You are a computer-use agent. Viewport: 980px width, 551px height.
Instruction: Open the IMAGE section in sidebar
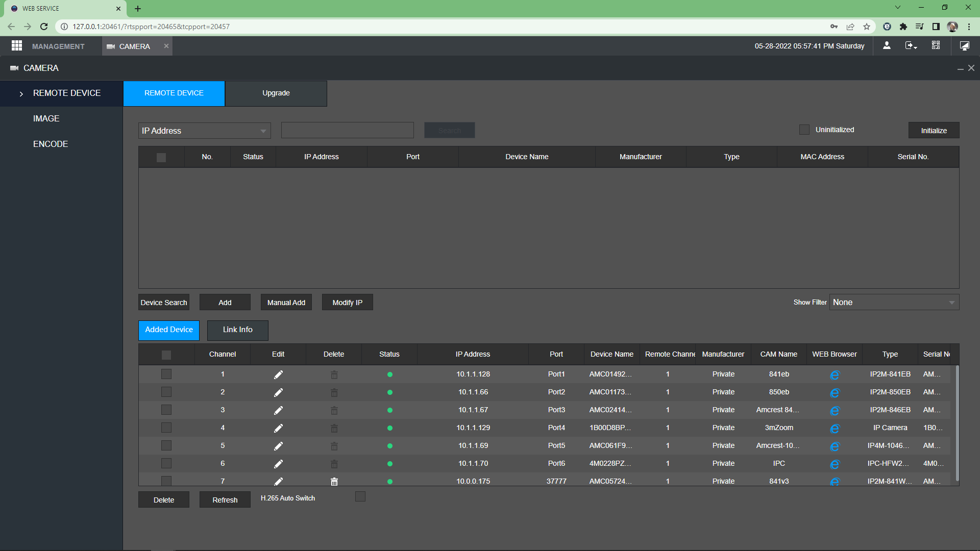(46, 118)
